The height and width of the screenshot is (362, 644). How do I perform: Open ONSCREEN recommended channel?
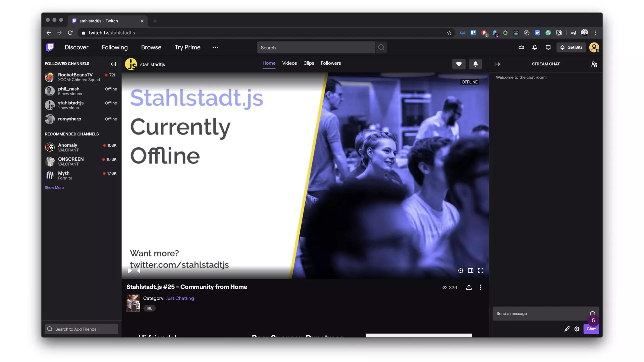click(x=81, y=162)
